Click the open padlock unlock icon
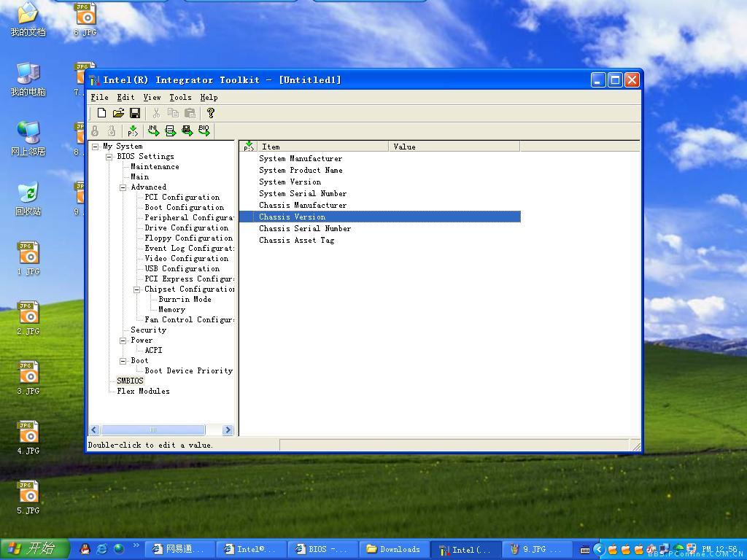 (x=112, y=131)
